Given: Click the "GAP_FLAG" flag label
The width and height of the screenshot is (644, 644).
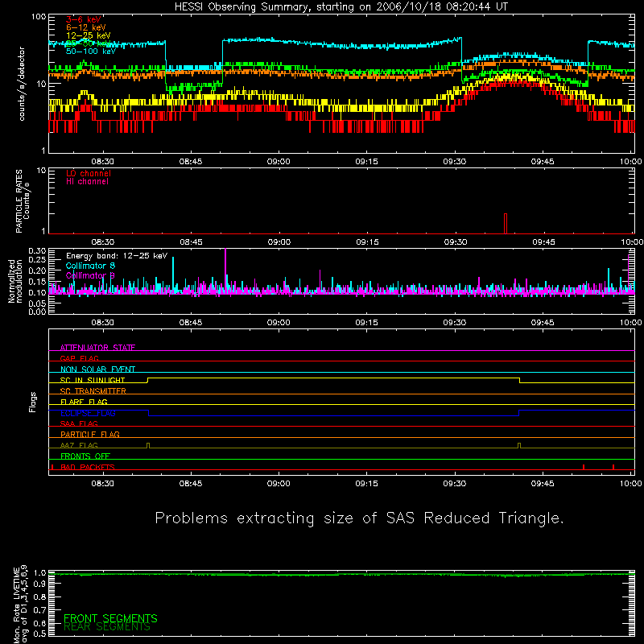Looking at the screenshot, I should [79, 358].
